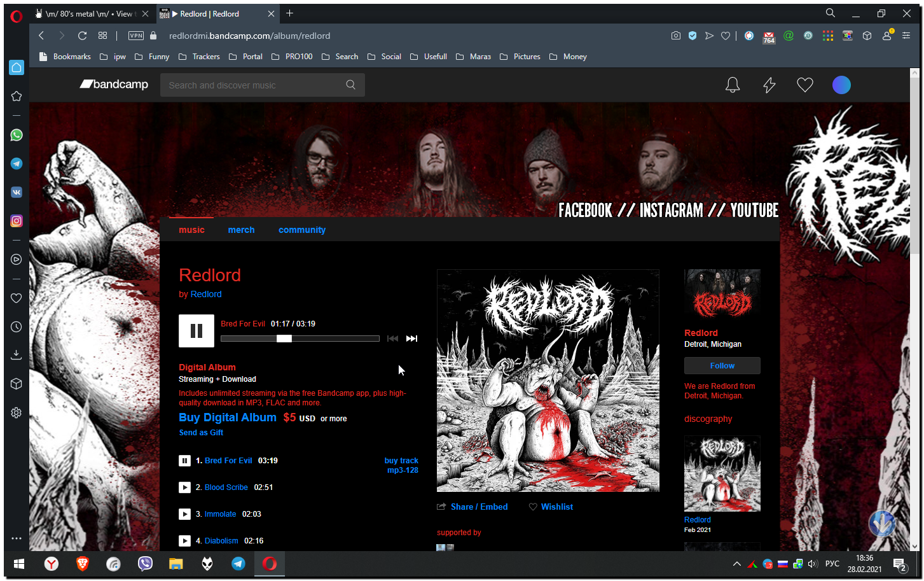The height and width of the screenshot is (581, 924).
Task: Open the Social bookmarks folder
Action: (384, 57)
